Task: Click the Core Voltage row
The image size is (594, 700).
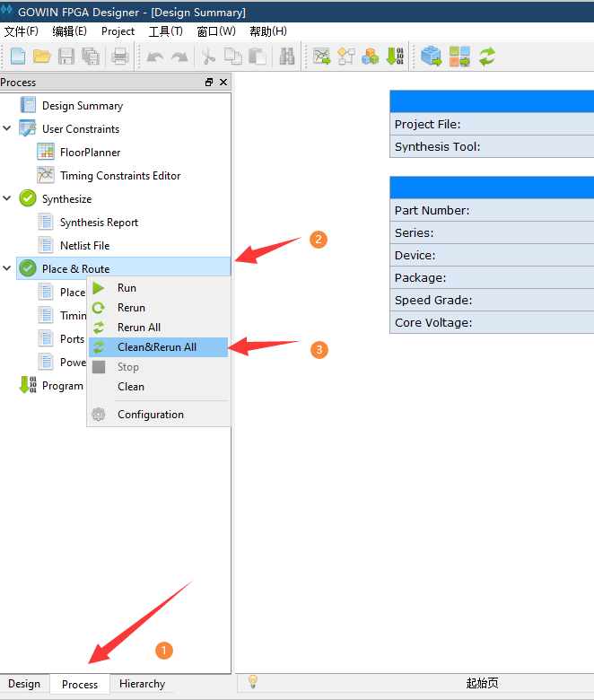Action: coord(492,322)
